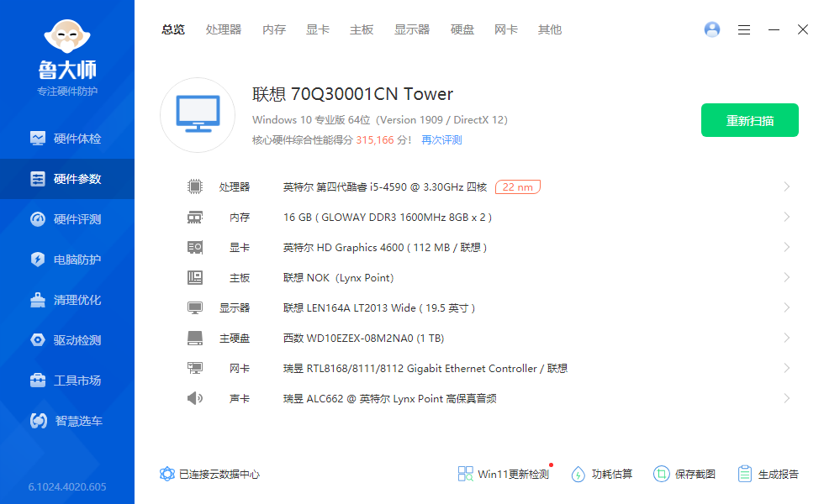Switch to the 硬盘 tab
Image resolution: width=824 pixels, height=504 pixels.
[462, 30]
